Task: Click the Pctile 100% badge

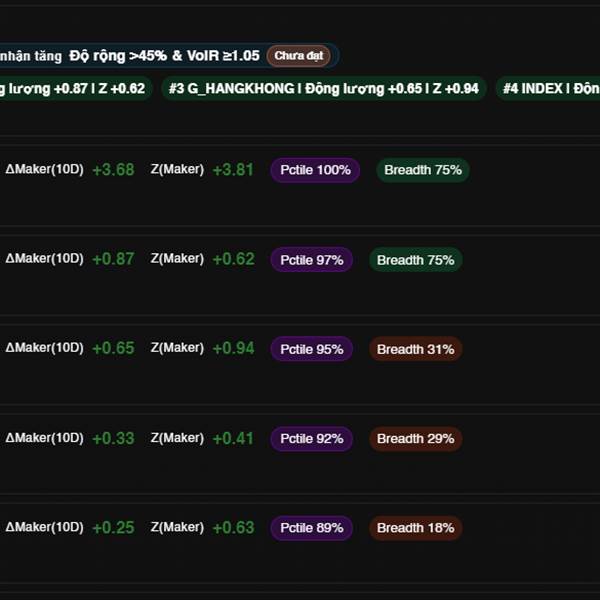Action: click(315, 170)
